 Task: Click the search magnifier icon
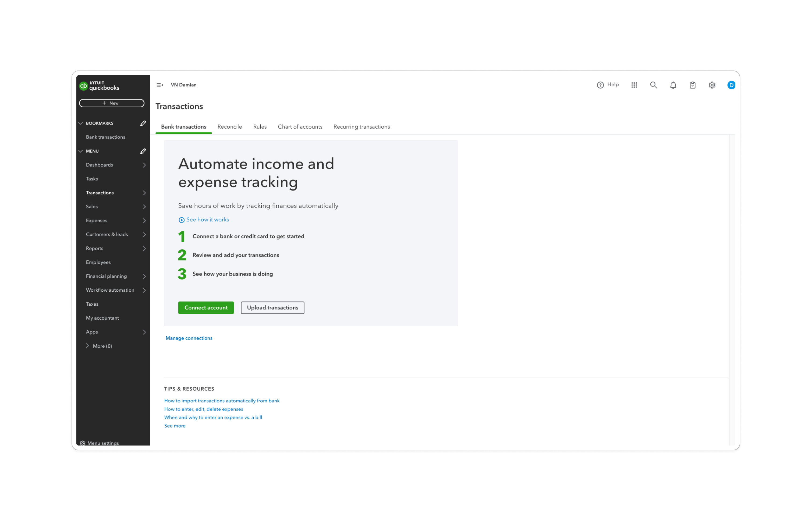click(x=653, y=85)
